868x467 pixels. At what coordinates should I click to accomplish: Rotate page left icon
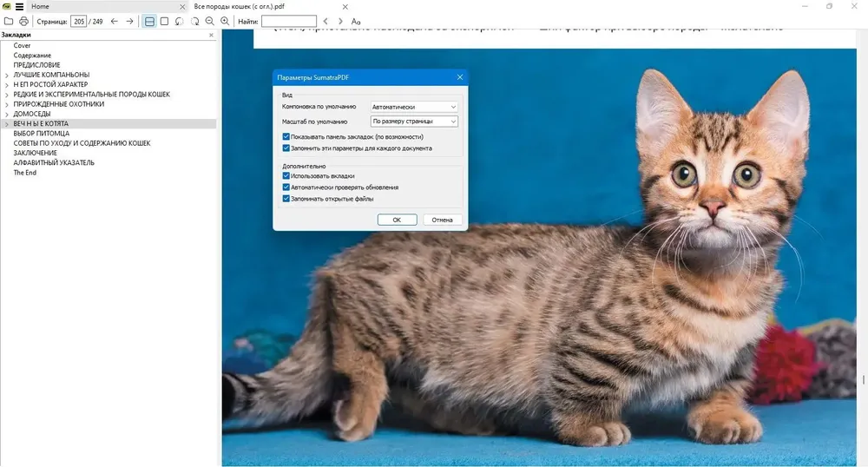tap(180, 21)
